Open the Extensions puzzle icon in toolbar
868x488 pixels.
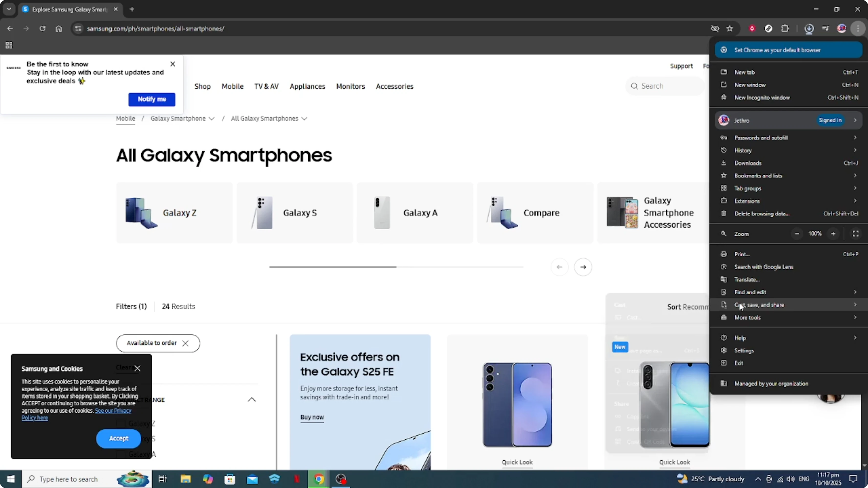pyautogui.click(x=785, y=29)
